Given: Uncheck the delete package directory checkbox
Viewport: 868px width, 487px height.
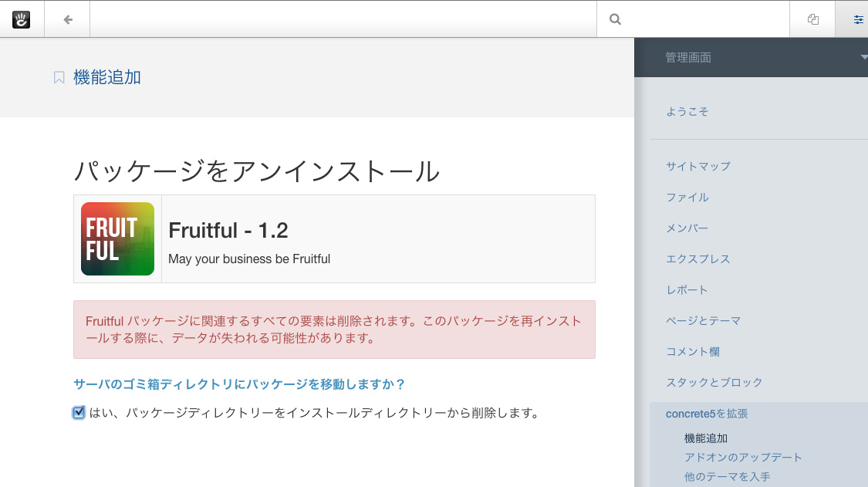Looking at the screenshot, I should click(x=79, y=412).
